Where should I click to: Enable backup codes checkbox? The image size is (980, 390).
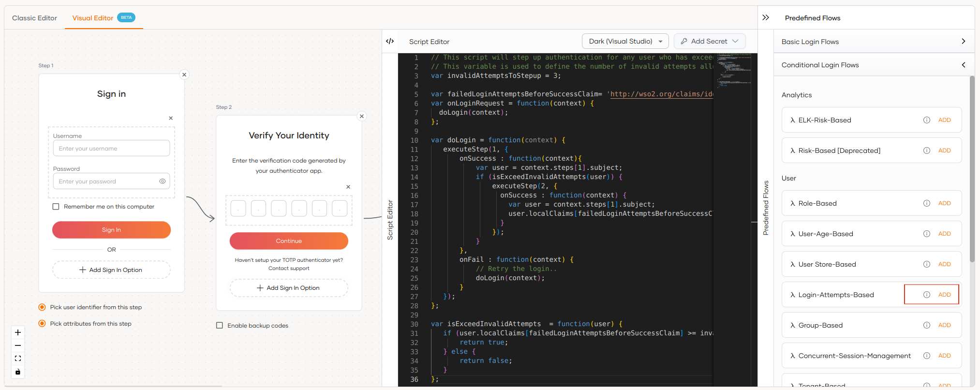pos(220,326)
